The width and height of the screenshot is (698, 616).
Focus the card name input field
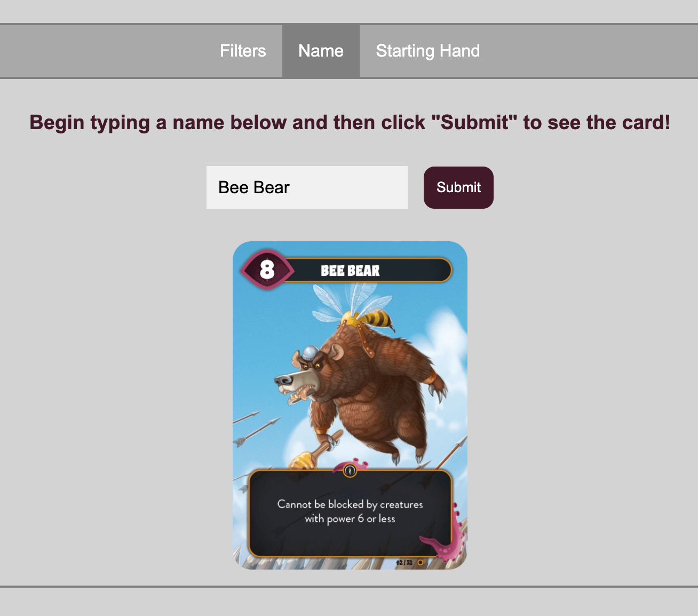[x=307, y=187]
